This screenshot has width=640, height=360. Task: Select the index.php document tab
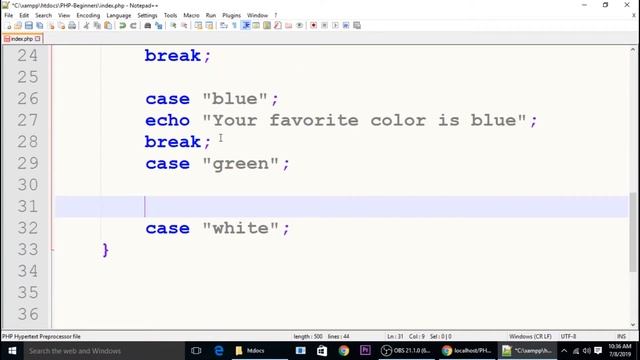(21, 39)
